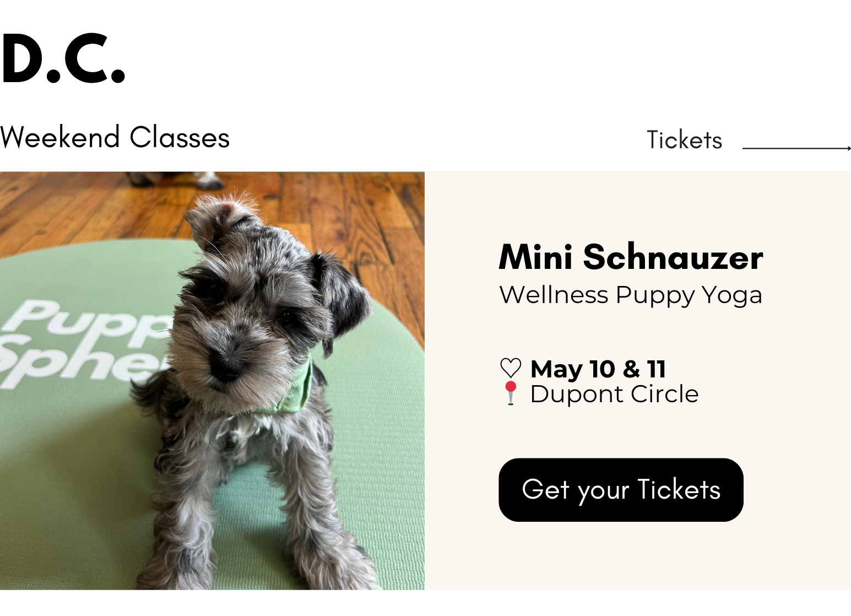Click the D.C. city heading

coord(63,60)
